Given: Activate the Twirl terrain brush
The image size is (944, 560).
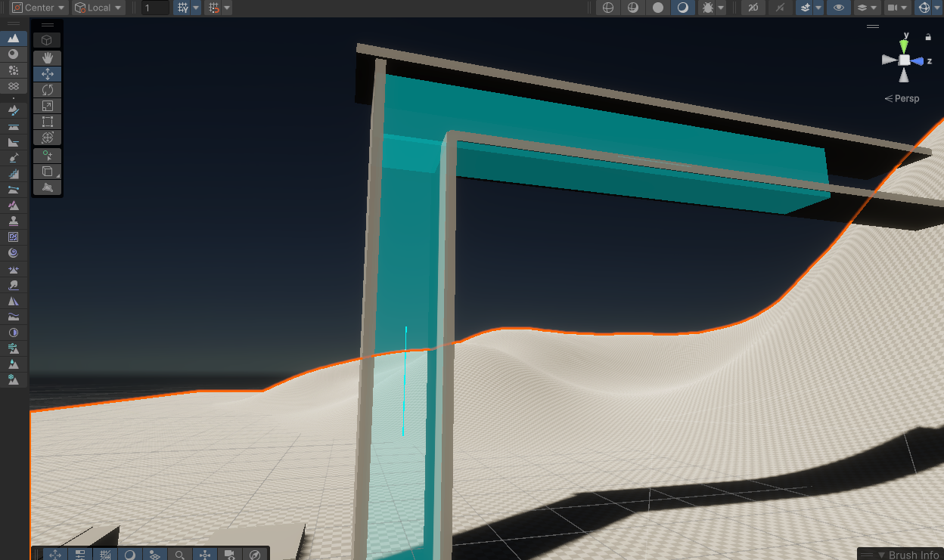Looking at the screenshot, I should (13, 253).
